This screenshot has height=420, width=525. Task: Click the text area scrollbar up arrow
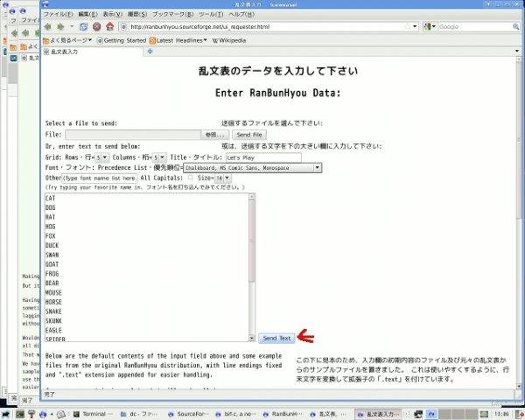pos(252,197)
